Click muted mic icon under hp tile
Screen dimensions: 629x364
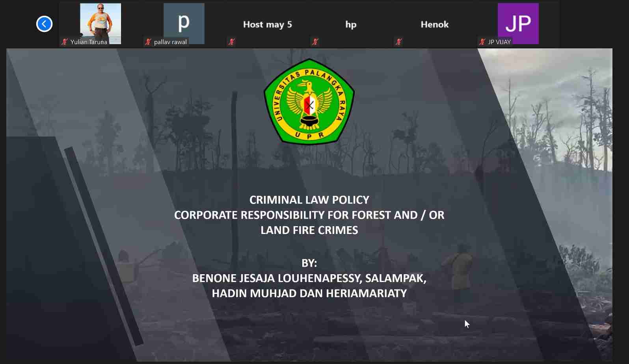(315, 42)
